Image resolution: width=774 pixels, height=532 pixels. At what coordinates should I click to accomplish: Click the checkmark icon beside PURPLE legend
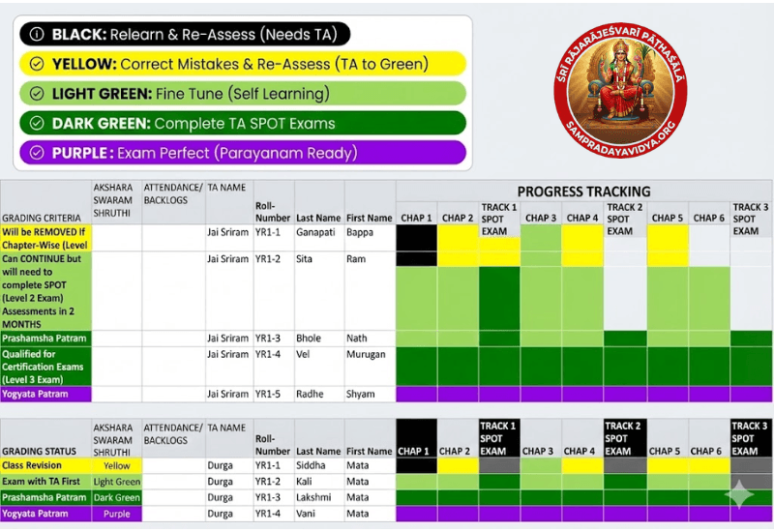click(x=37, y=153)
